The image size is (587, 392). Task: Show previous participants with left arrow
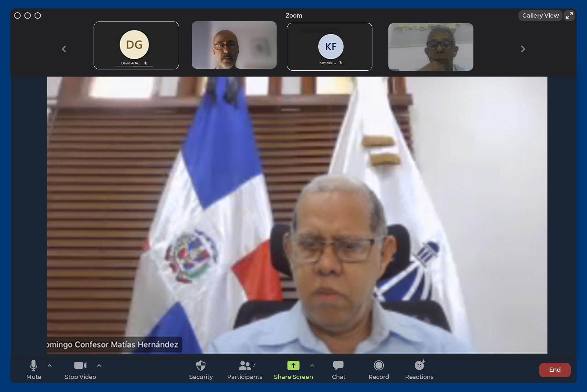point(64,49)
